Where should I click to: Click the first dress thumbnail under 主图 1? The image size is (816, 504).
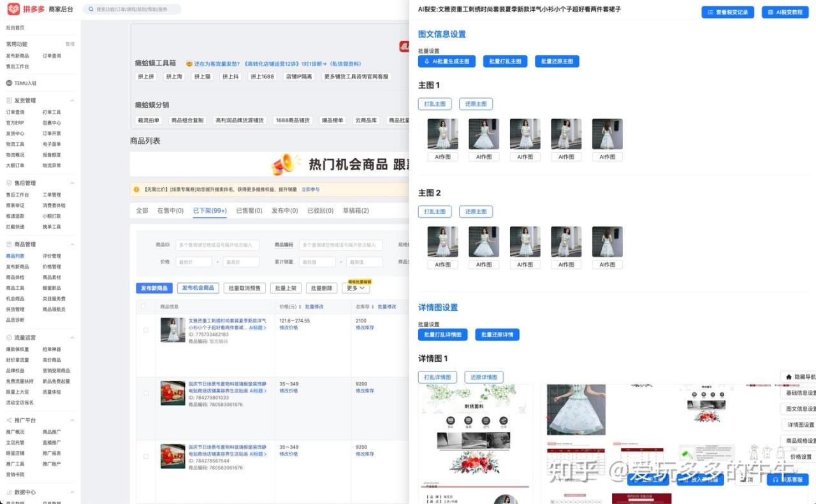pyautogui.click(x=442, y=134)
